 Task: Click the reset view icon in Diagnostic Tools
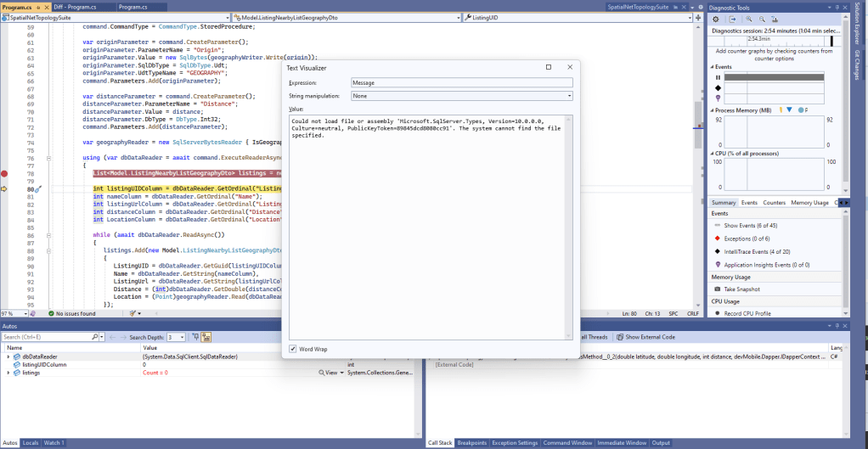775,20
